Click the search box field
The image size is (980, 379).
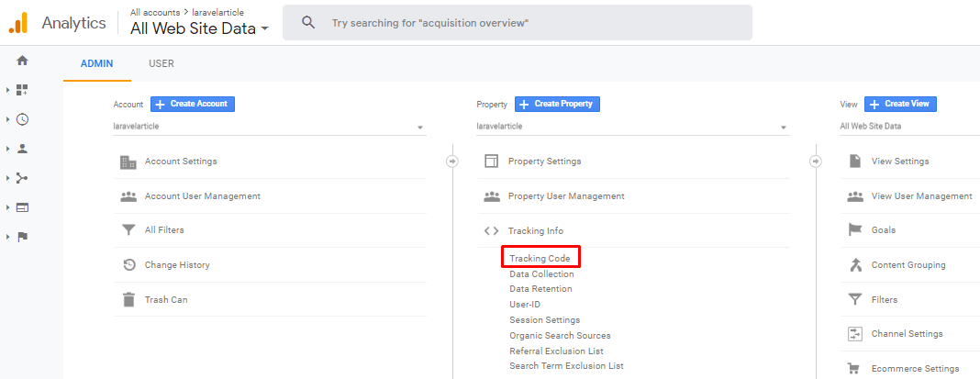532,22
